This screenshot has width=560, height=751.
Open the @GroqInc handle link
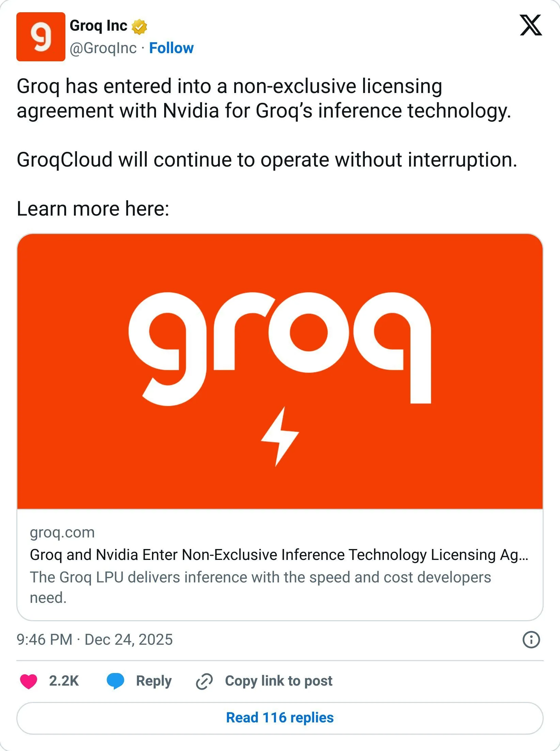tap(103, 48)
